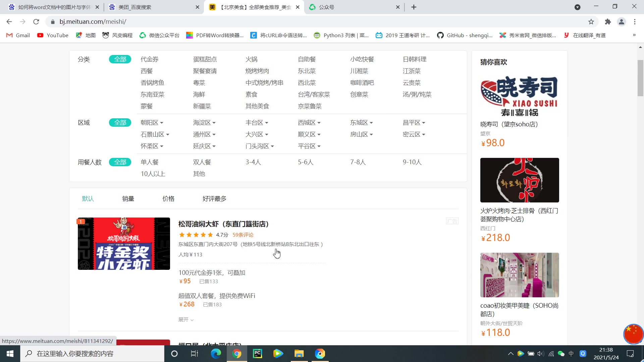Image resolution: width=644 pixels, height=362 pixels.
Task: Filter by 7-8人
Action: click(358, 162)
